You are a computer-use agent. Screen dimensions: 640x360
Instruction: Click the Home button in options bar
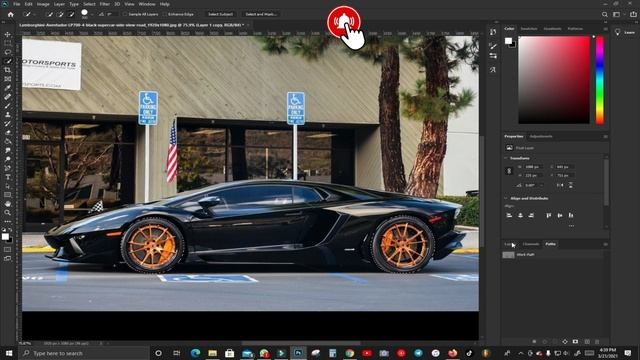pyautogui.click(x=11, y=14)
